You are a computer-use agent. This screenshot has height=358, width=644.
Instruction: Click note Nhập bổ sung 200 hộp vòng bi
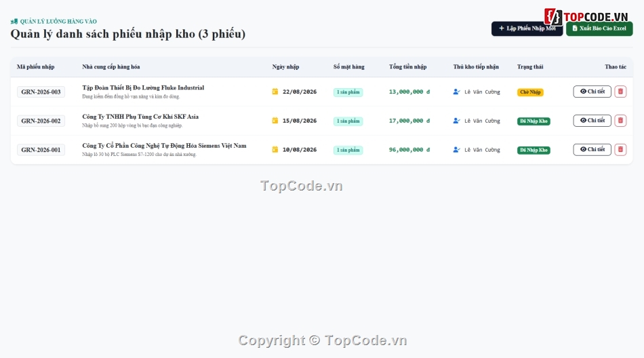click(132, 125)
